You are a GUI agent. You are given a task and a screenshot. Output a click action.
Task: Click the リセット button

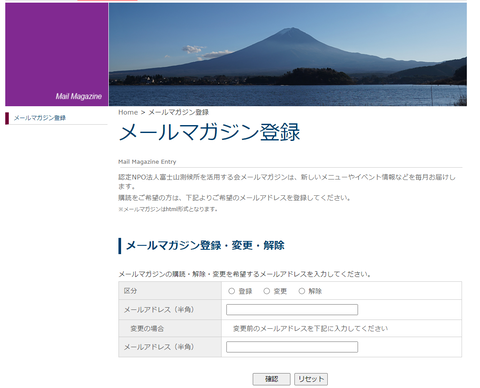tap(311, 379)
